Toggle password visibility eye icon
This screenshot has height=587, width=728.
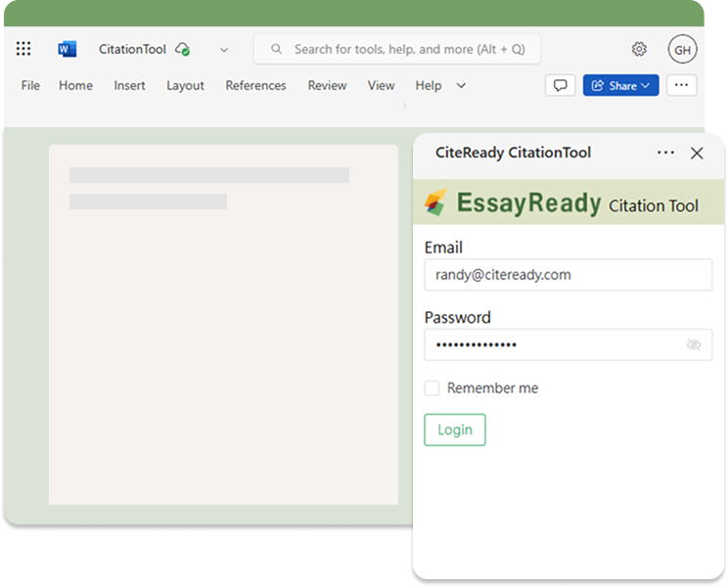(694, 344)
